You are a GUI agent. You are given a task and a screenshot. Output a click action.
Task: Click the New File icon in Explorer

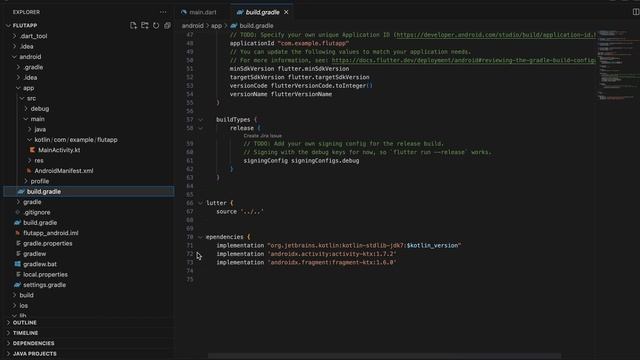tap(133, 25)
